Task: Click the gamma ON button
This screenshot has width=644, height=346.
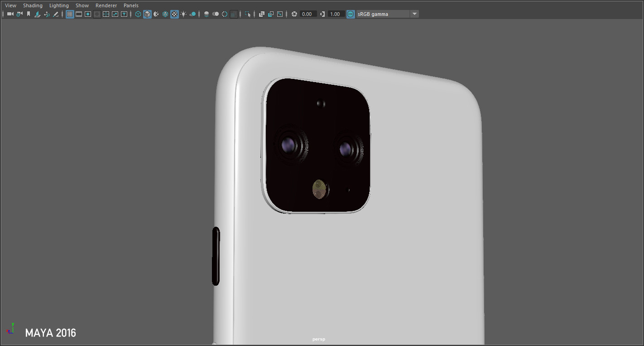Action: pos(350,14)
